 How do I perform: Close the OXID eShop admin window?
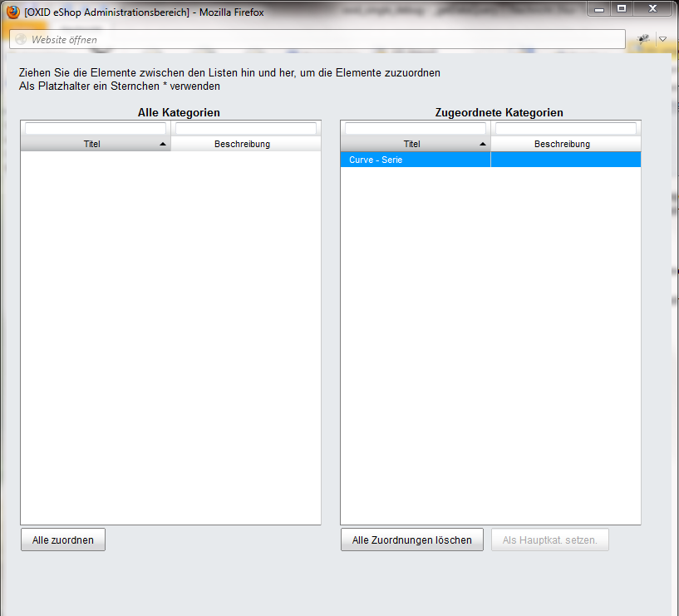pyautogui.click(x=653, y=8)
